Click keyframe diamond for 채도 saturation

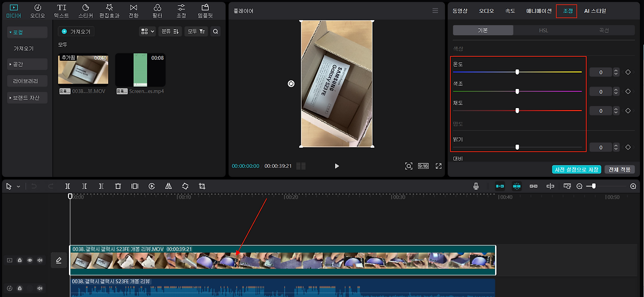tap(628, 111)
